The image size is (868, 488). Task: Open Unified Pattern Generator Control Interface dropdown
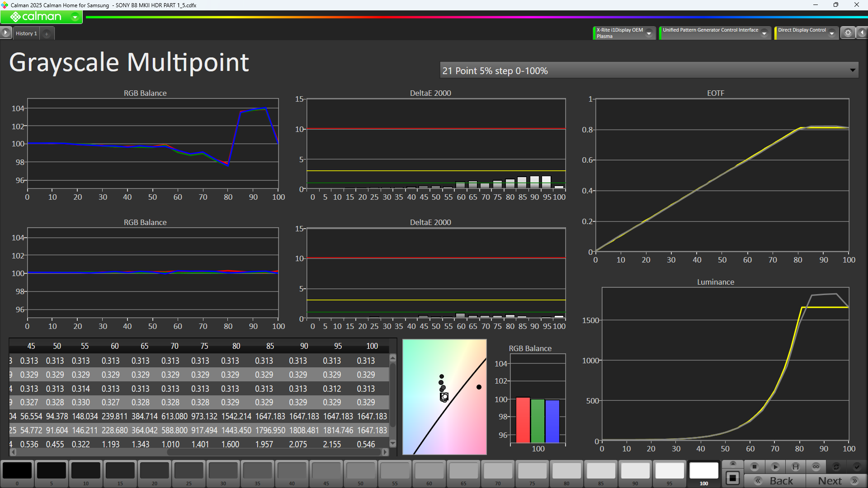[764, 33]
